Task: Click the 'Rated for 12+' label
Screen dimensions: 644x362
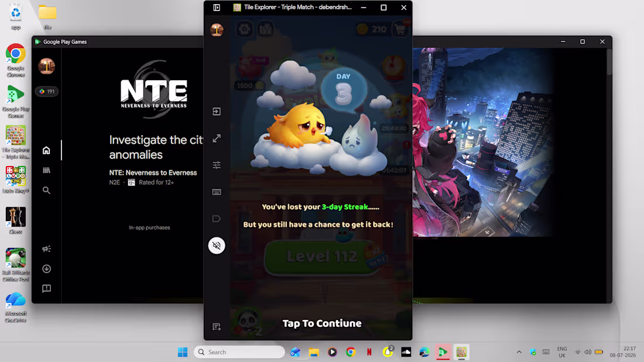Action: pos(156,182)
